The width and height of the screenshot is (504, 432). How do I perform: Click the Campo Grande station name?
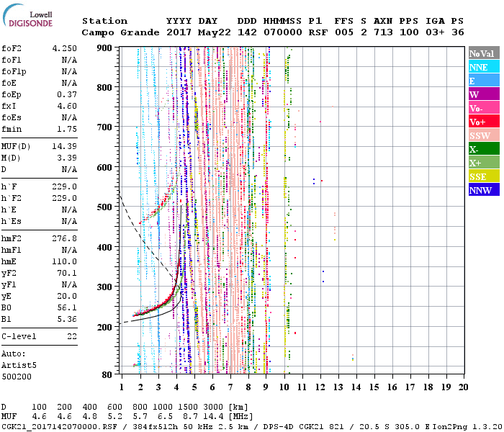[x=114, y=32]
